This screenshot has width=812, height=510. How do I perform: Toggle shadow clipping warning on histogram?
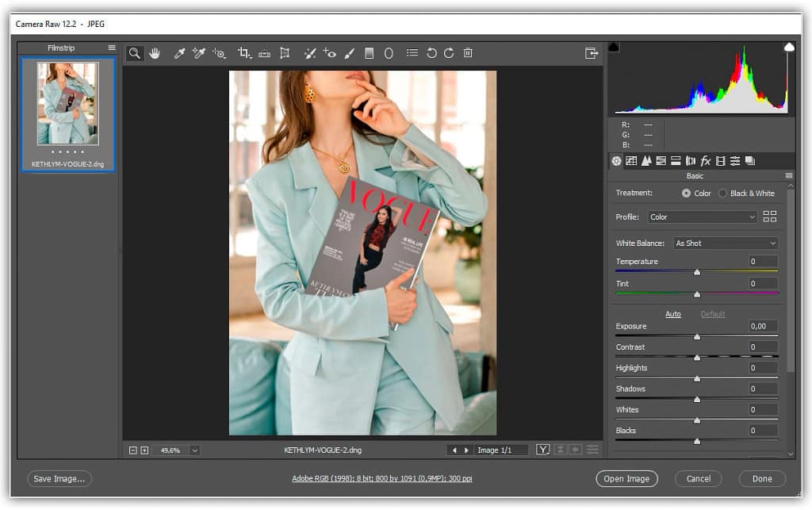click(615, 48)
